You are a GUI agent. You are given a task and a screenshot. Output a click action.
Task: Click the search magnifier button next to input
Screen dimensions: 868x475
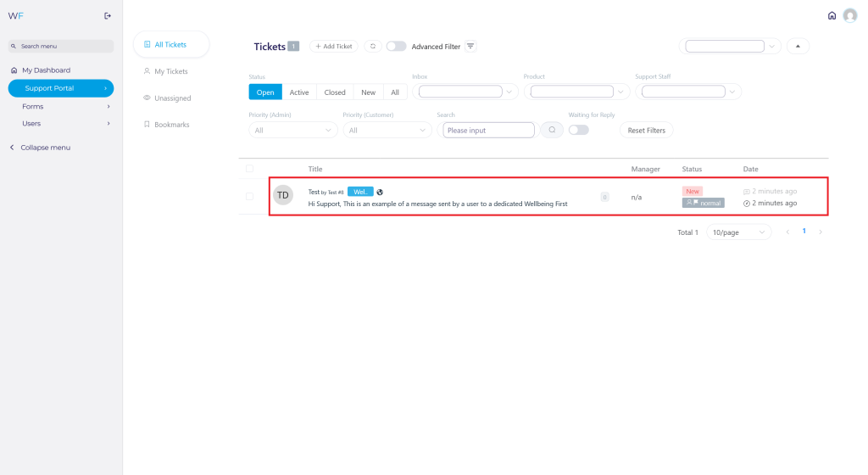pyautogui.click(x=552, y=130)
